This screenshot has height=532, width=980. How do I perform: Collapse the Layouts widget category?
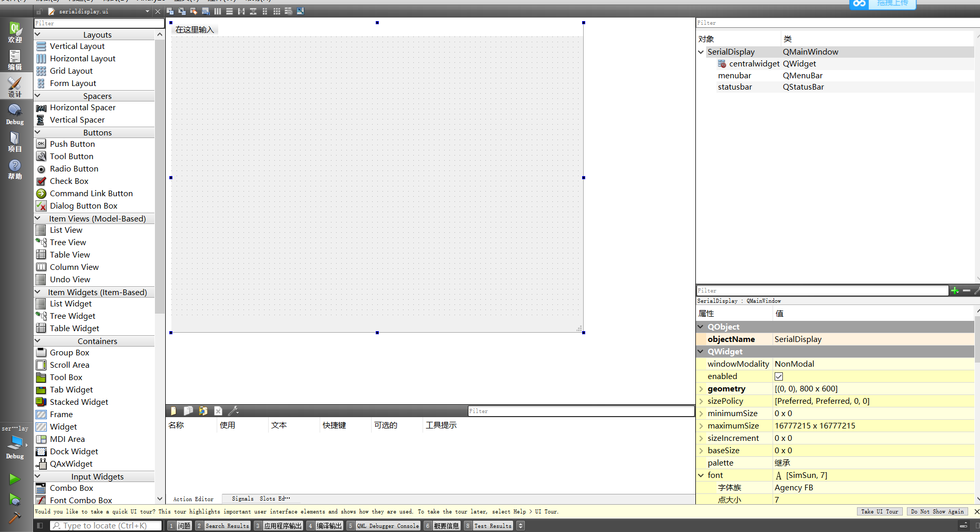(x=38, y=35)
